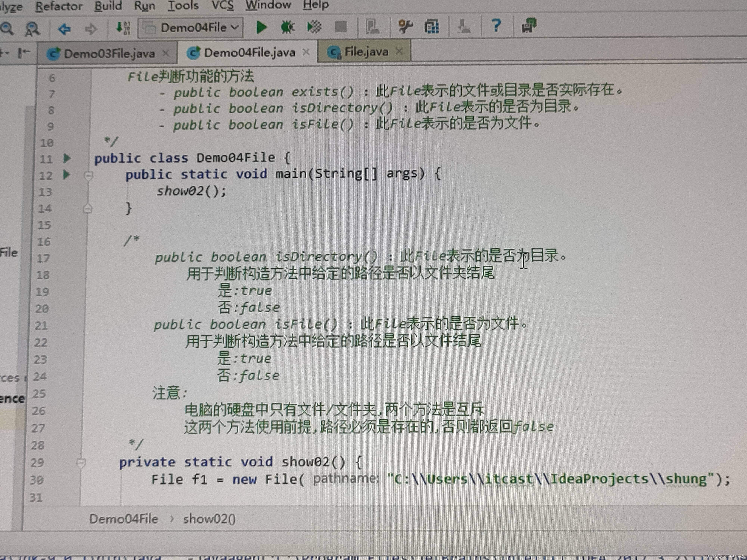Close the Demo03File.java tab
747x560 pixels.
165,53
